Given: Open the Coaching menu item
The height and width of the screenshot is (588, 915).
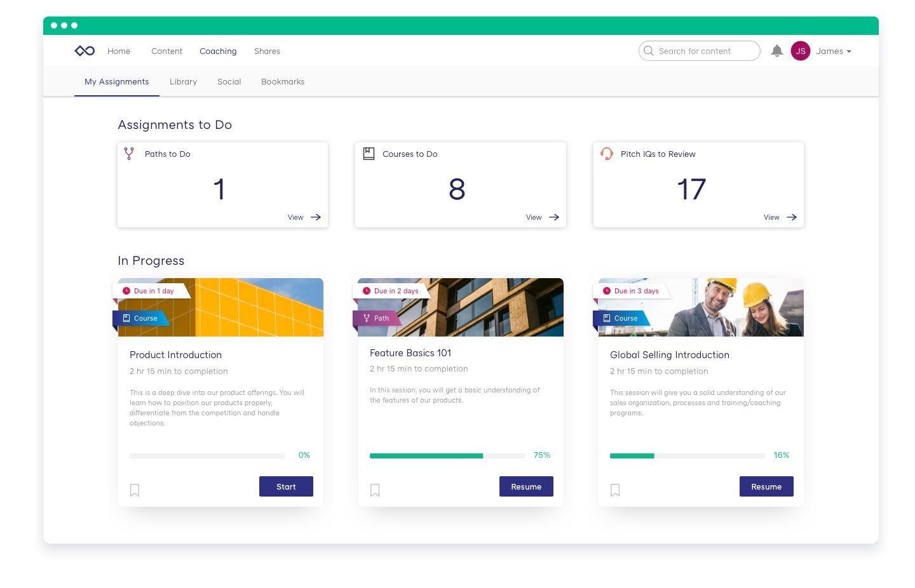Looking at the screenshot, I should pos(218,51).
